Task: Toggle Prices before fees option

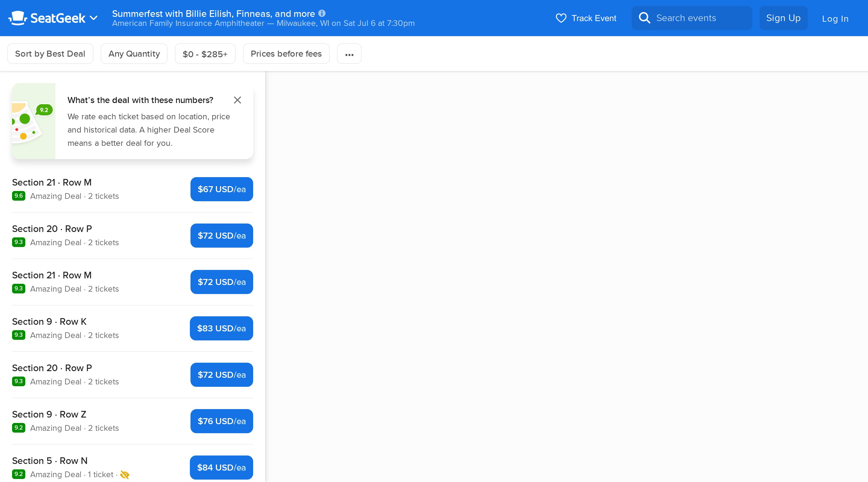Action: 286,54
